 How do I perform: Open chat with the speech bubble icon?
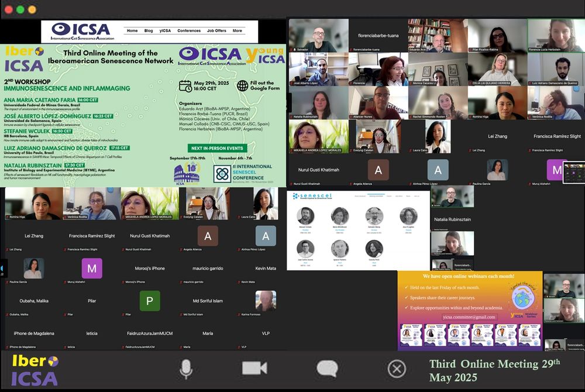point(327,369)
